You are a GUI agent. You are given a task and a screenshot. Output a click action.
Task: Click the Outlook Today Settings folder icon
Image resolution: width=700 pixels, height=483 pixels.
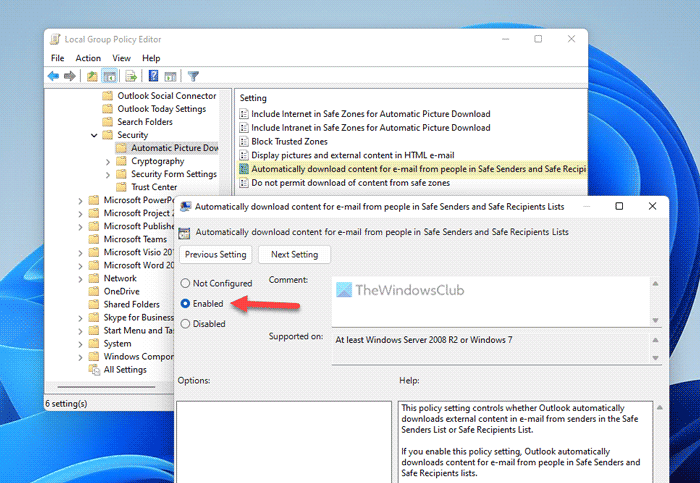[x=108, y=109]
